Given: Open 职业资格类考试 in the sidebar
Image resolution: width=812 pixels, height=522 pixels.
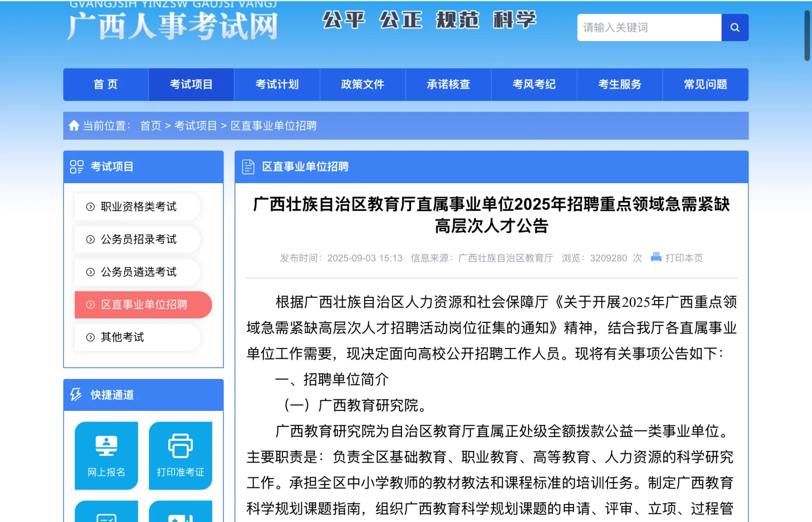Looking at the screenshot, I should pyautogui.click(x=137, y=207).
